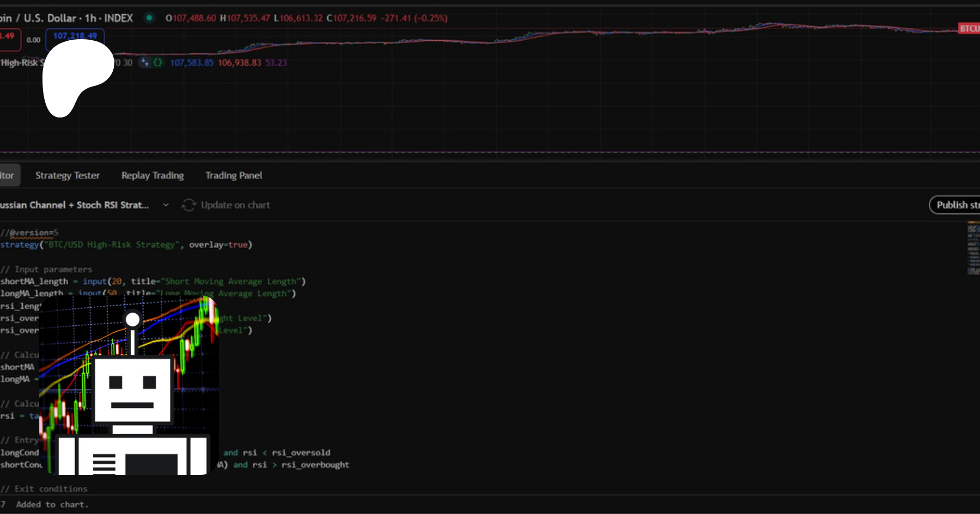Click the red BTCUSD price label

[x=969, y=28]
